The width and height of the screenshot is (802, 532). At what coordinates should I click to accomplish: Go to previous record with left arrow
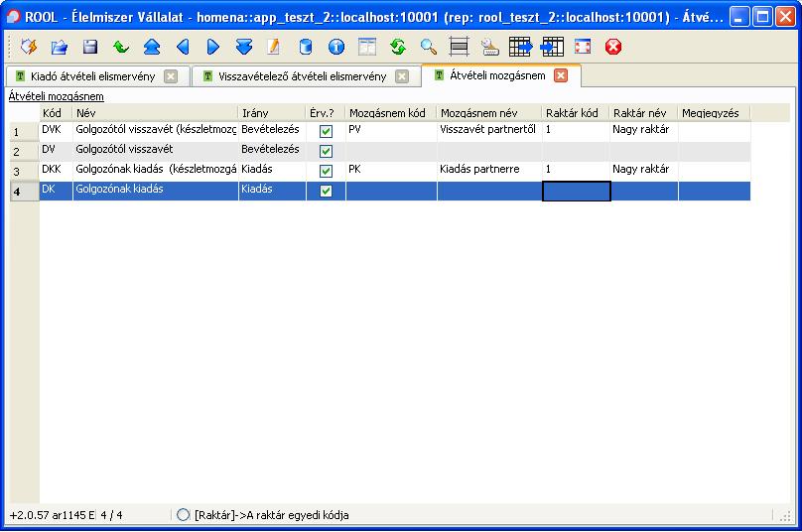pyautogui.click(x=182, y=47)
